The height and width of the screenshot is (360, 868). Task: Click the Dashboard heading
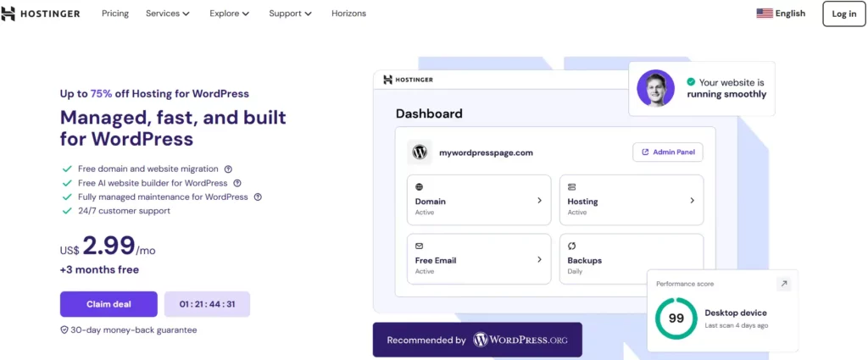pos(429,114)
